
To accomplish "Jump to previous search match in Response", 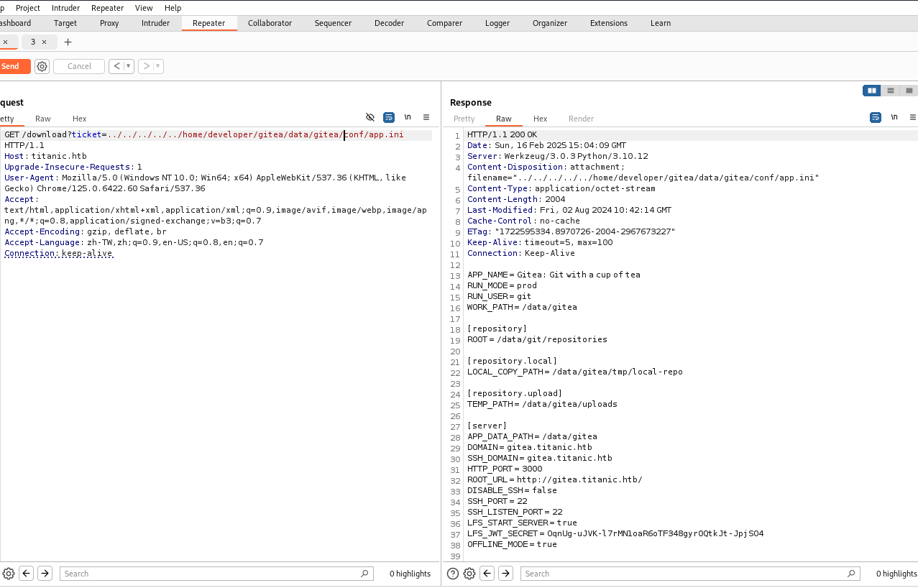I will click(487, 574).
